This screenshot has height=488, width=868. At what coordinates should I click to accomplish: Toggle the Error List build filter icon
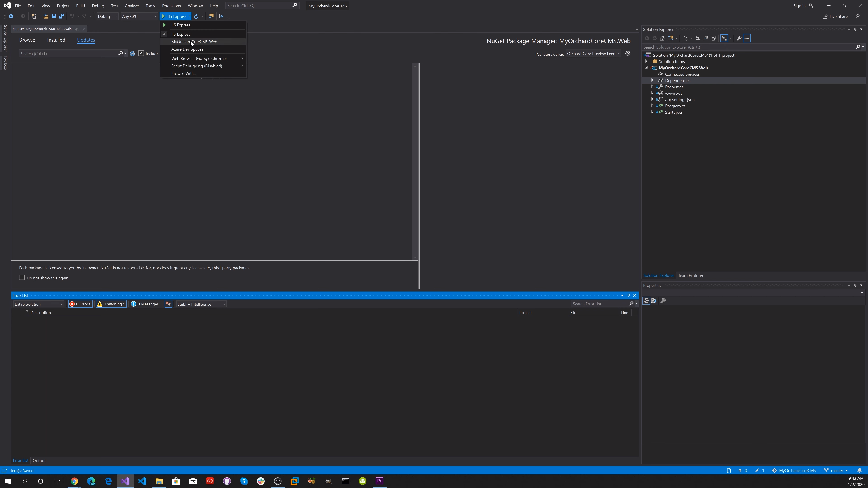pyautogui.click(x=168, y=304)
